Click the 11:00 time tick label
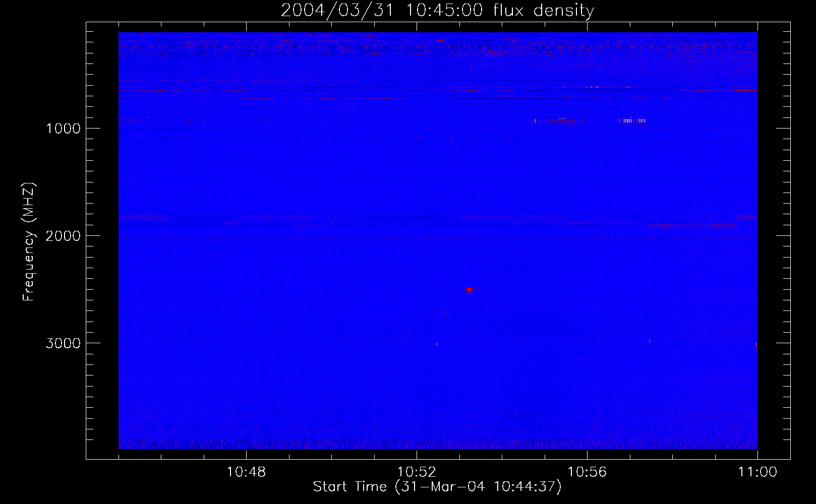Image resolution: width=816 pixels, height=504 pixels. 757,472
